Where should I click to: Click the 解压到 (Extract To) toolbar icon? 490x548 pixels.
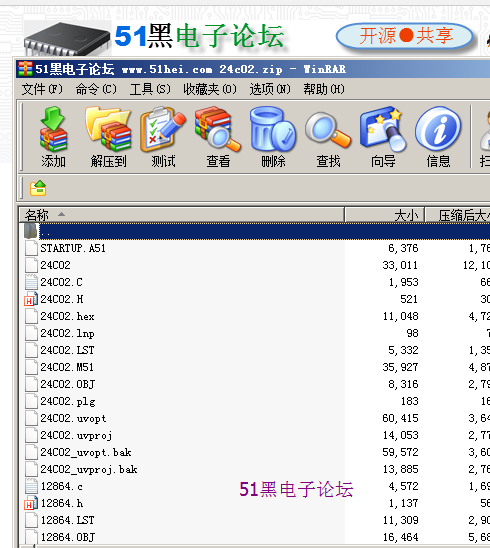pos(108,137)
